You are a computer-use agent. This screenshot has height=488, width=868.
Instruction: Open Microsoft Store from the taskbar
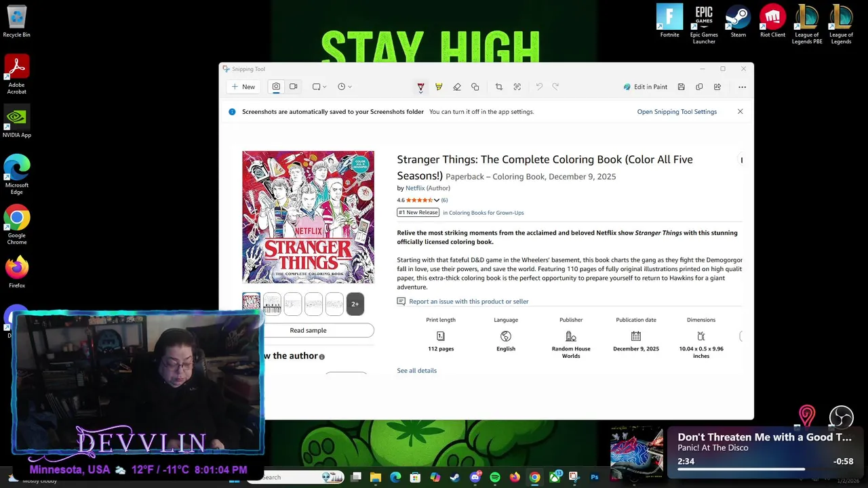(x=415, y=477)
